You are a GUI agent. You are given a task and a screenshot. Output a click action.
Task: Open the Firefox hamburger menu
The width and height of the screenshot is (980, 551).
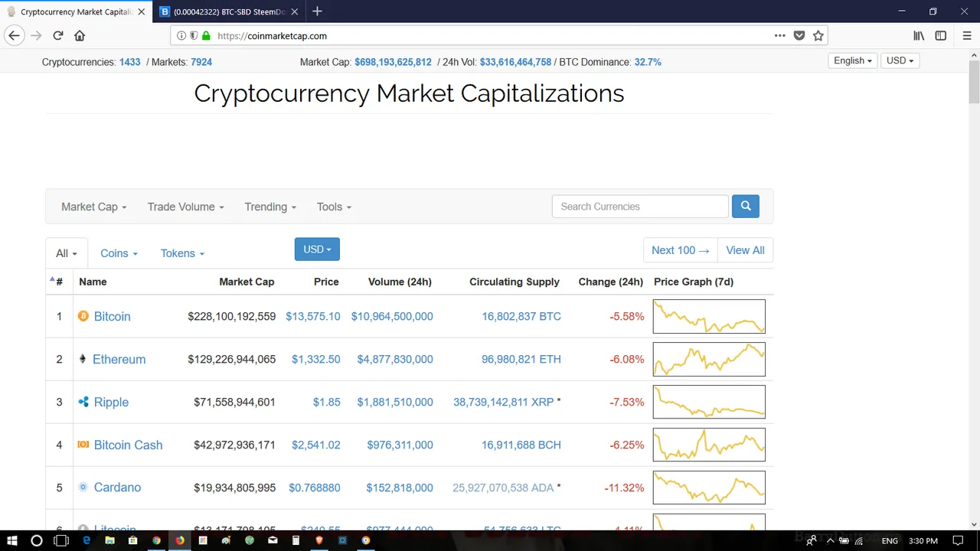967,35
